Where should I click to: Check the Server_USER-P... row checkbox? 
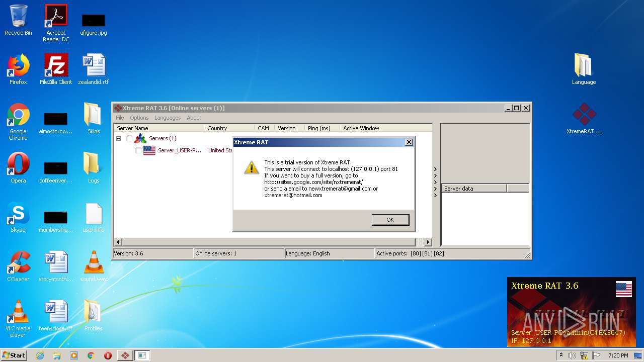138,150
